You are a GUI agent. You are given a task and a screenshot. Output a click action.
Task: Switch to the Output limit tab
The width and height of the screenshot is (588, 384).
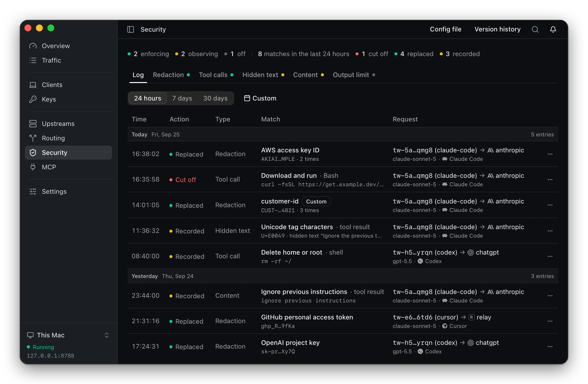pyautogui.click(x=354, y=75)
